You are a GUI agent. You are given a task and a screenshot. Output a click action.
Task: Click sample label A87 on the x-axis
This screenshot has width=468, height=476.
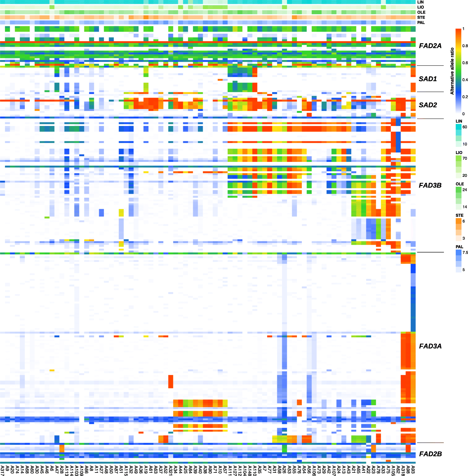click(x=116, y=469)
